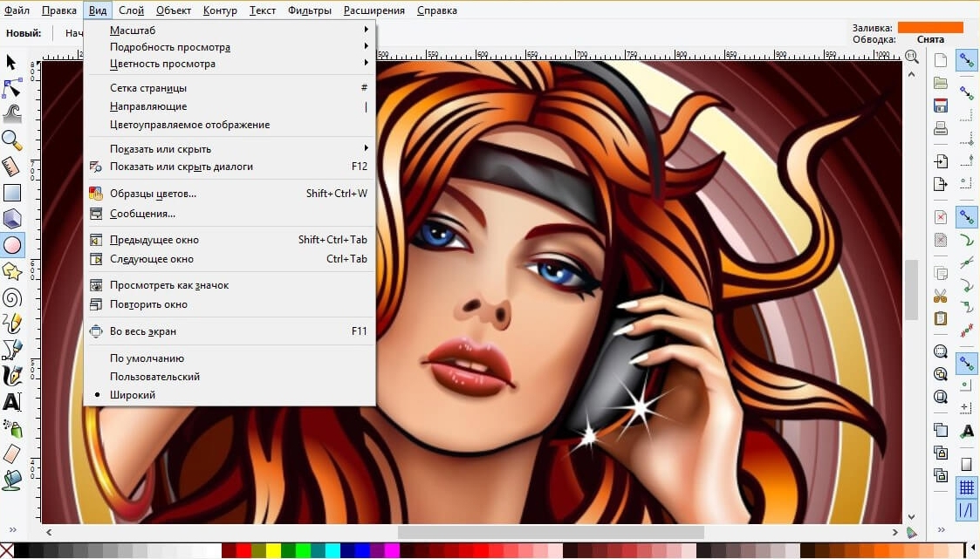
Task: Pick the yellow palette swatch
Action: (x=274, y=551)
